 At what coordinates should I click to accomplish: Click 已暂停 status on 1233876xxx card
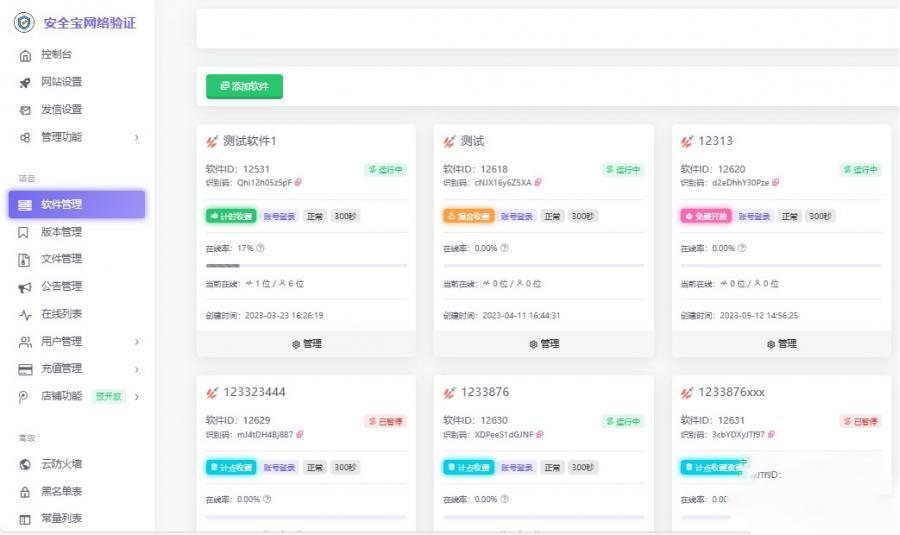coord(860,422)
